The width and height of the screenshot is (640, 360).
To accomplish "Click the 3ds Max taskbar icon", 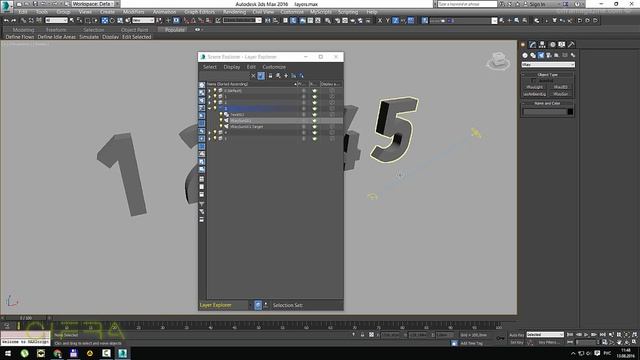I will (122, 353).
